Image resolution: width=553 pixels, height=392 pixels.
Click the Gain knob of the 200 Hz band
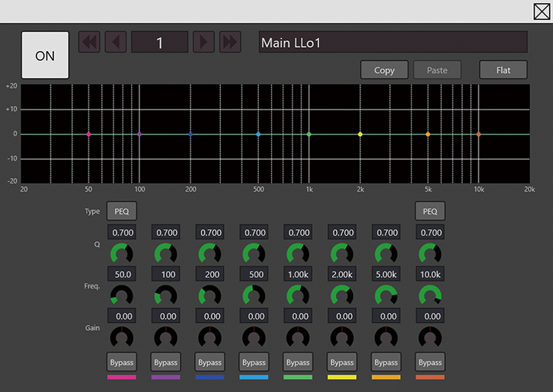210,336
